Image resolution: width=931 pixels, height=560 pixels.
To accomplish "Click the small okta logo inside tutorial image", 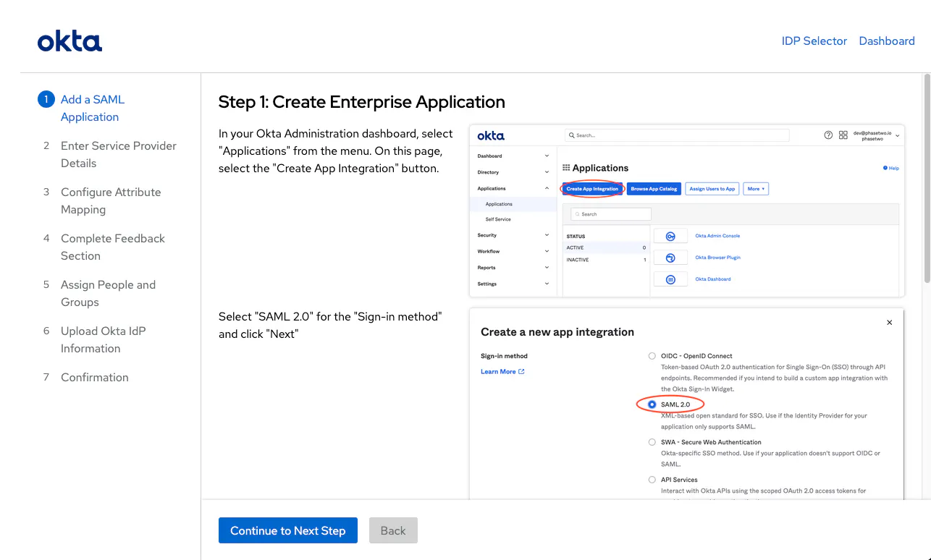I will pyautogui.click(x=491, y=135).
